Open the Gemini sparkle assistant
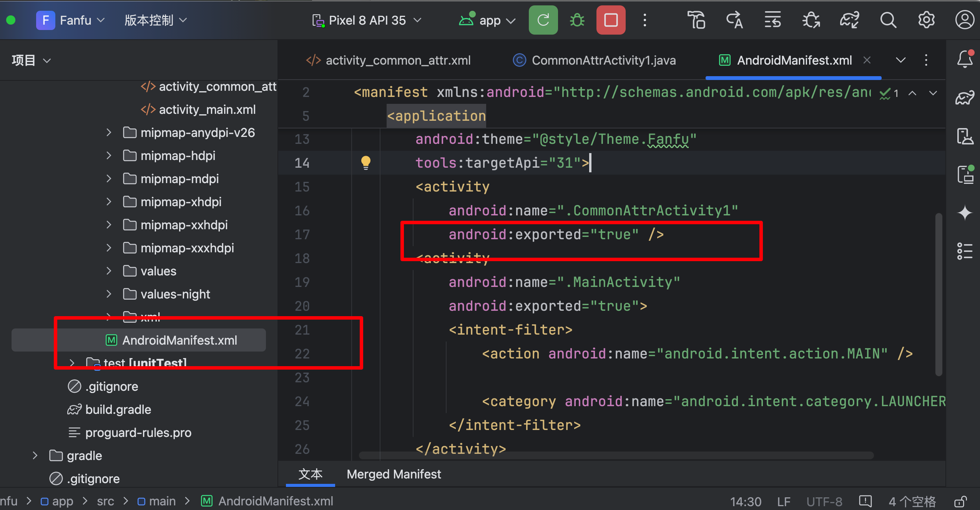 click(x=965, y=213)
